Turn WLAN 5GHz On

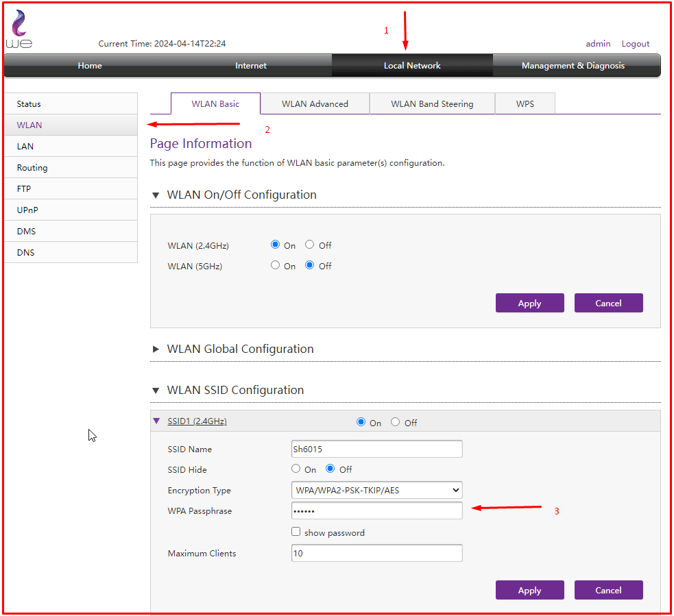276,265
